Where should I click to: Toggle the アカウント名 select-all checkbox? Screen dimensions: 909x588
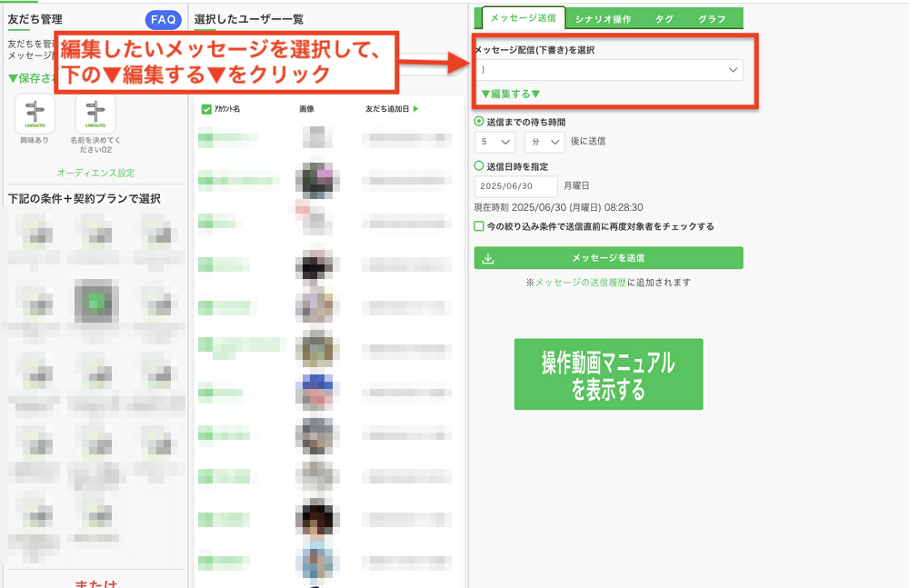(x=206, y=109)
